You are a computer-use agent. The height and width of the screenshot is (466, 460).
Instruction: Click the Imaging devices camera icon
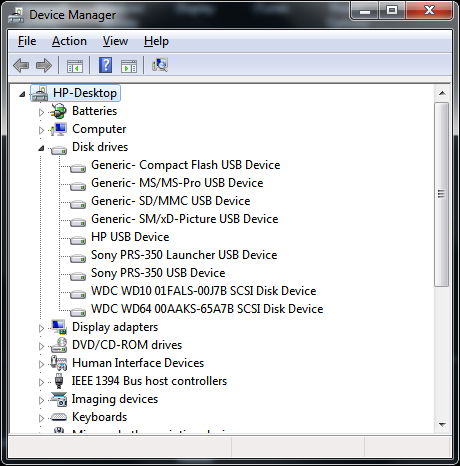tap(59, 399)
